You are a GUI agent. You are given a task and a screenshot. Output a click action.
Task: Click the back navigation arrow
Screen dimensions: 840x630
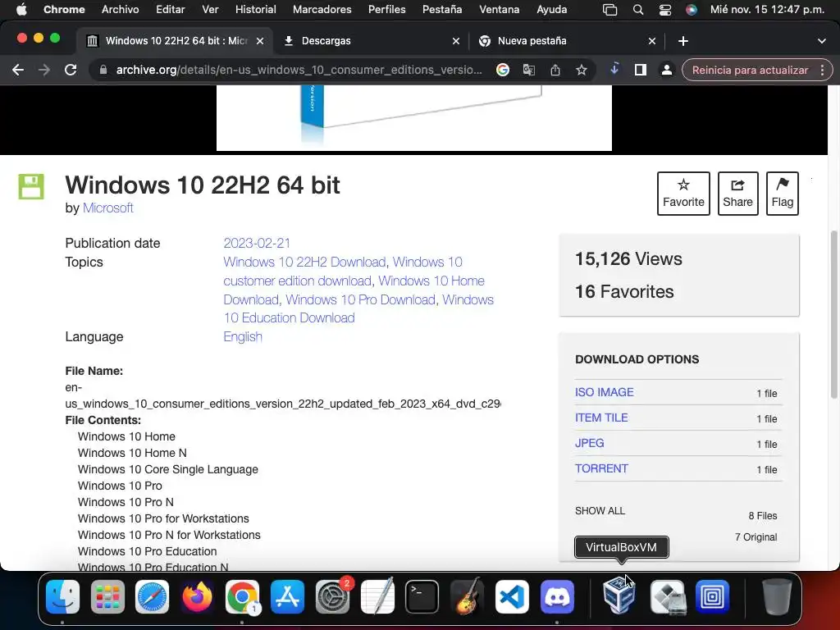(x=18, y=70)
